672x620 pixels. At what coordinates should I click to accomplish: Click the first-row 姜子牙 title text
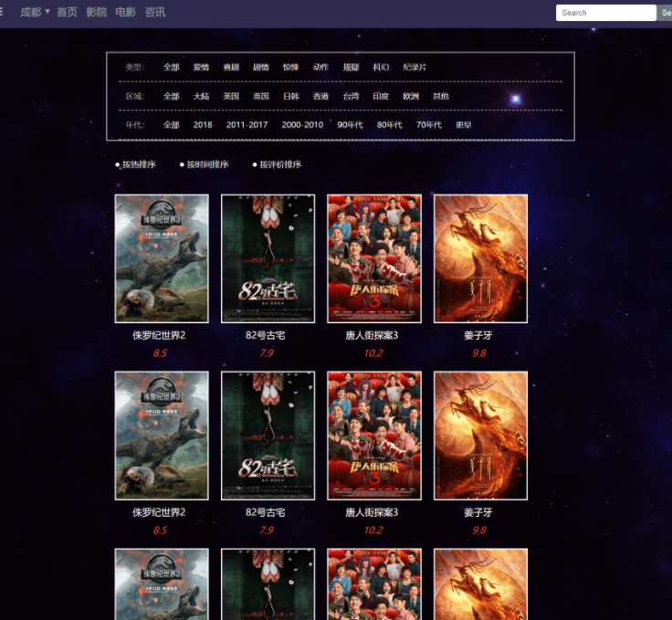point(478,335)
